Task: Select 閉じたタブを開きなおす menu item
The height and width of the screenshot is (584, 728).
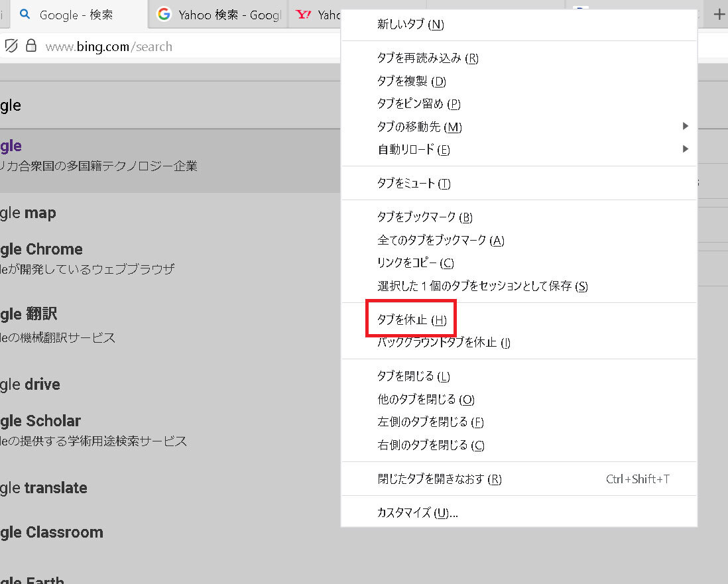Action: (439, 479)
